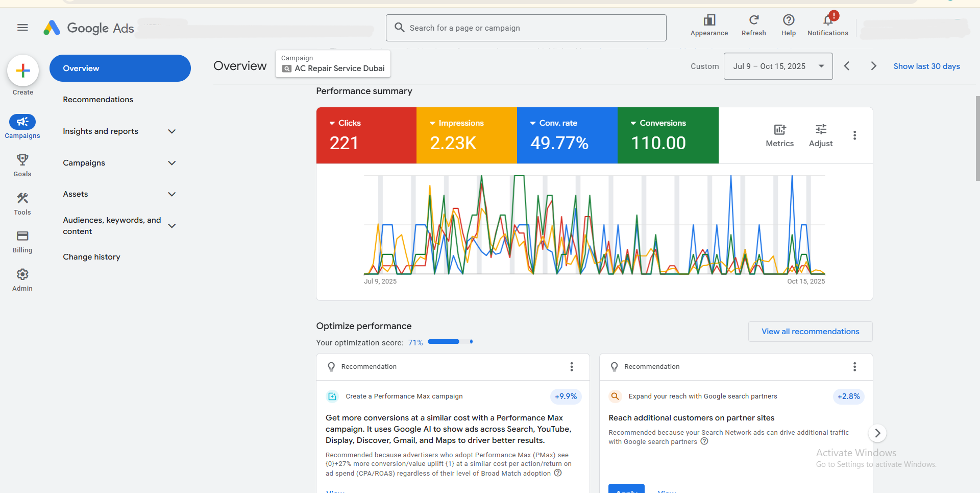Open Tools from the left sidebar

tap(22, 203)
